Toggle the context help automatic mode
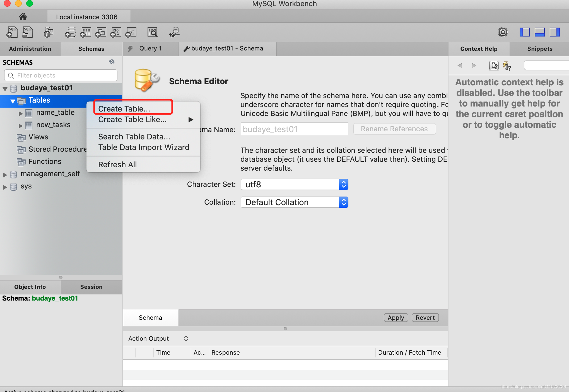The image size is (569, 392). (x=508, y=65)
